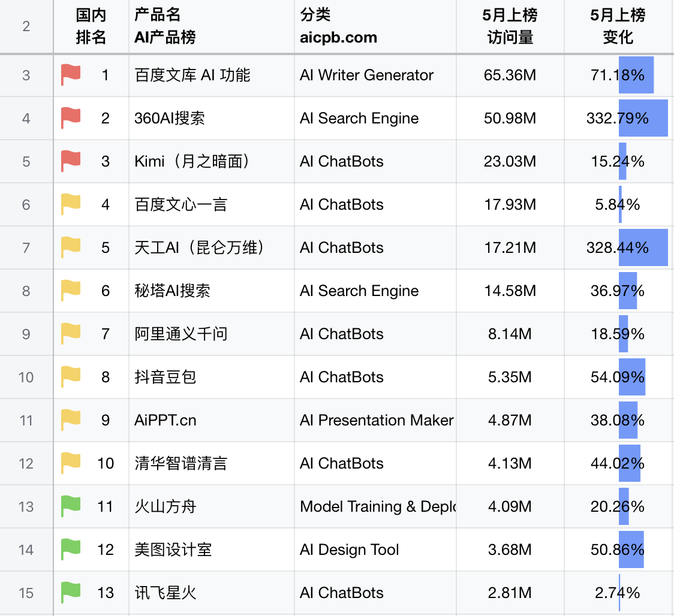Click the 5月上榜变化 header cell

[x=618, y=26]
